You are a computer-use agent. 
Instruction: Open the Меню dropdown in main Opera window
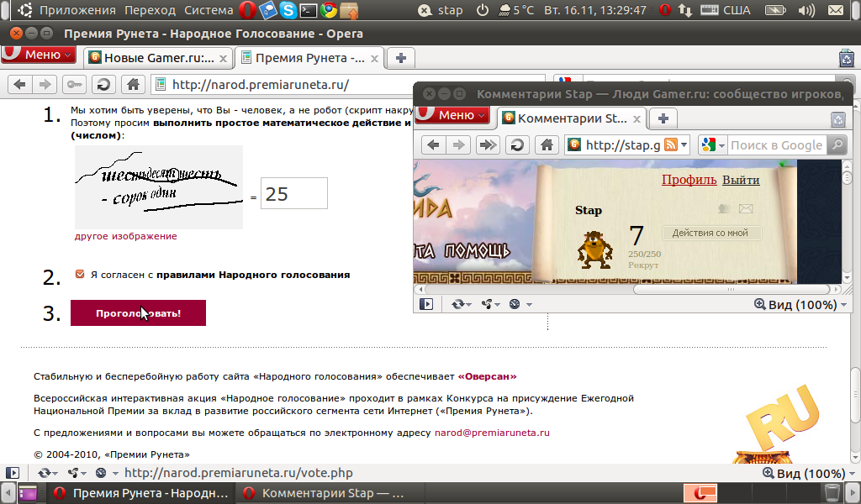pos(38,55)
